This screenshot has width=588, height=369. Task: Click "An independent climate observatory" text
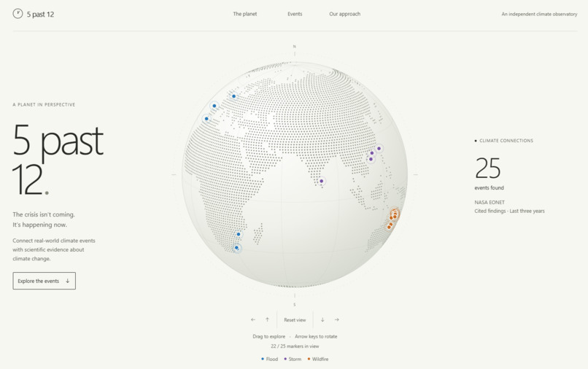539,15
